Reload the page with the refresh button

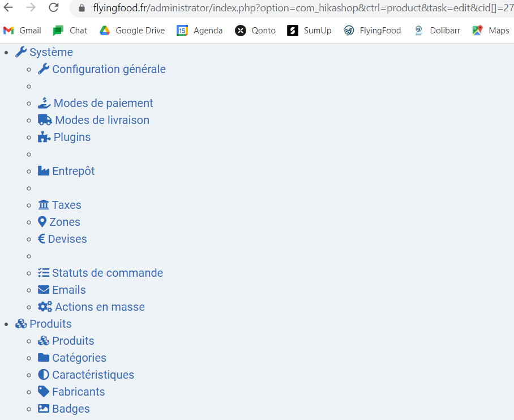click(53, 7)
